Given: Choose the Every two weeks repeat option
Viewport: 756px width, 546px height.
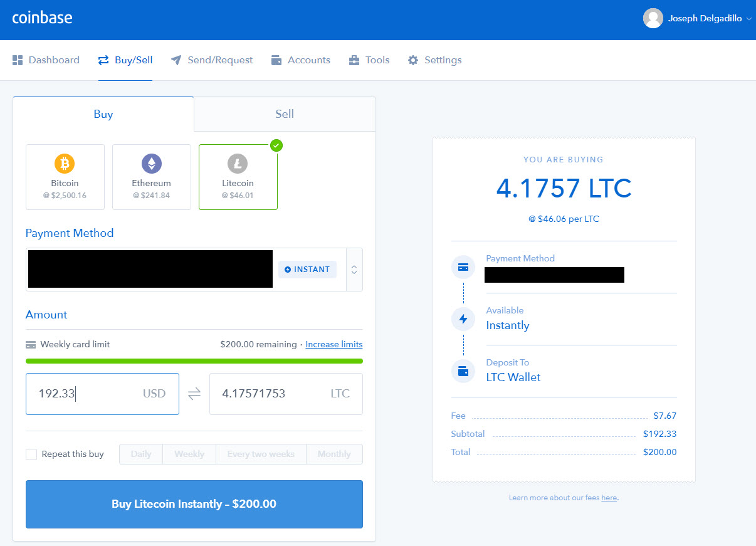Looking at the screenshot, I should click(x=261, y=454).
